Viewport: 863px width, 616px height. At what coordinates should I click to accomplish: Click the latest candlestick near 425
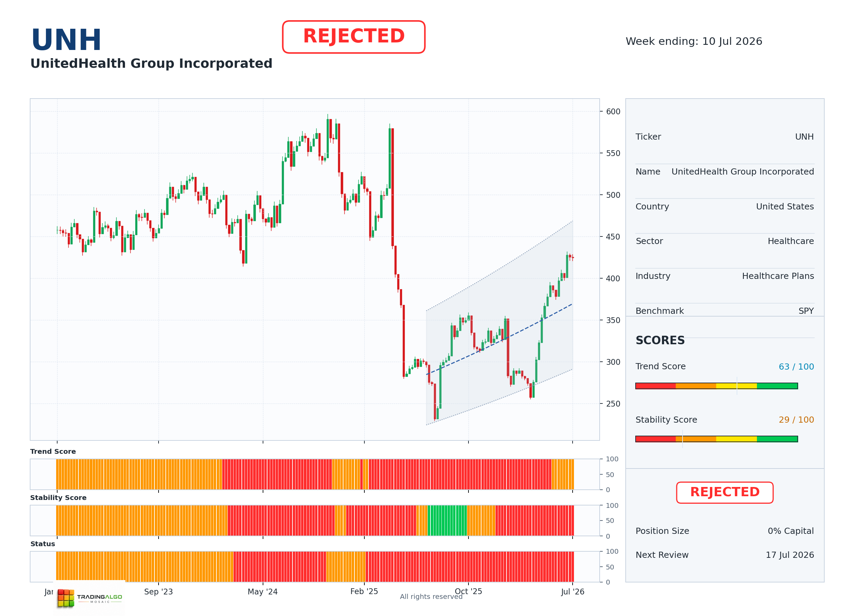573,258
